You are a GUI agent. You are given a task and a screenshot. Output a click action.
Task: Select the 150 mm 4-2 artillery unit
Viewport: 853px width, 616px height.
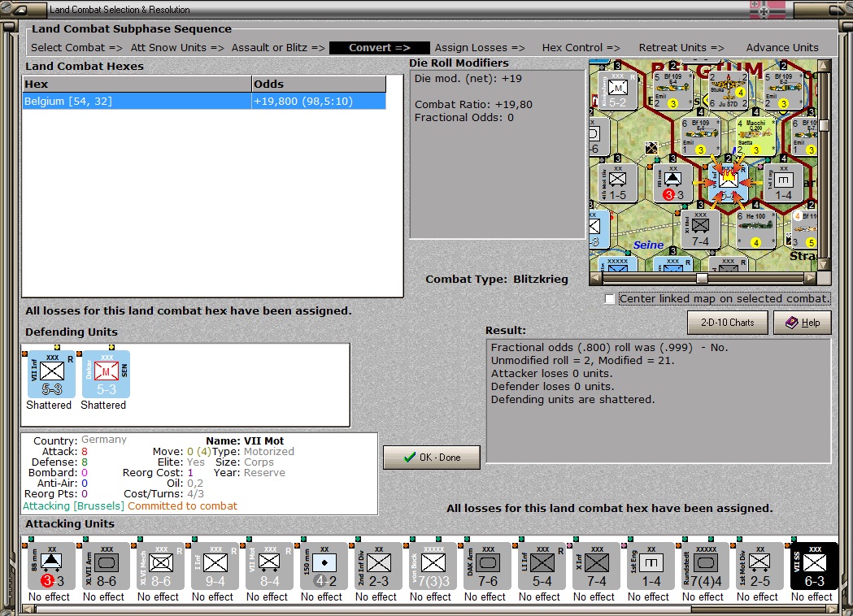coord(324,566)
